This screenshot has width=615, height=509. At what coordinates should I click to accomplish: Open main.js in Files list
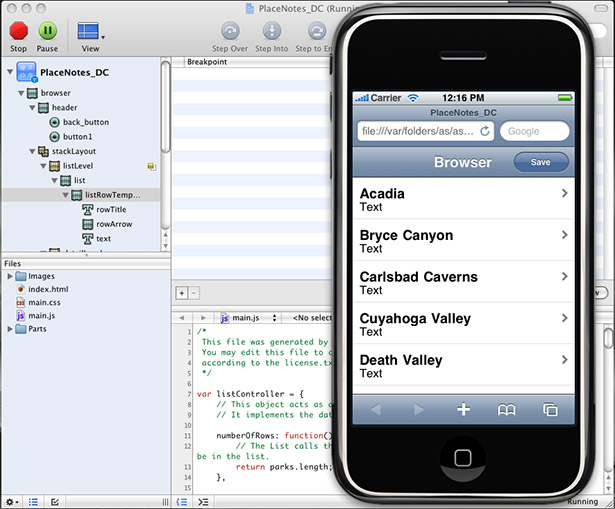pos(42,316)
